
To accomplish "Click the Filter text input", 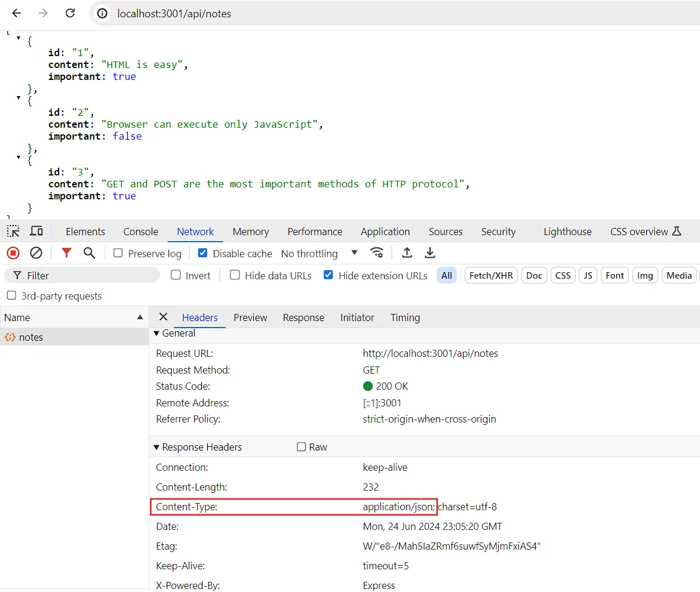I will coord(82,275).
